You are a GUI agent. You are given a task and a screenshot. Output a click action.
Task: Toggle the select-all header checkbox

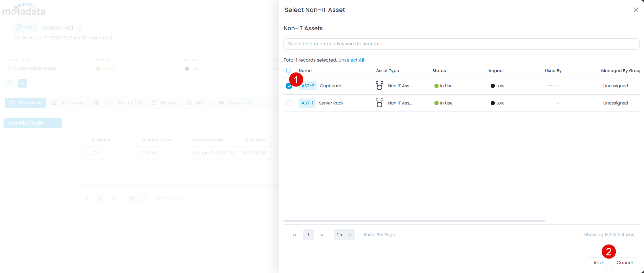pyautogui.click(x=289, y=70)
